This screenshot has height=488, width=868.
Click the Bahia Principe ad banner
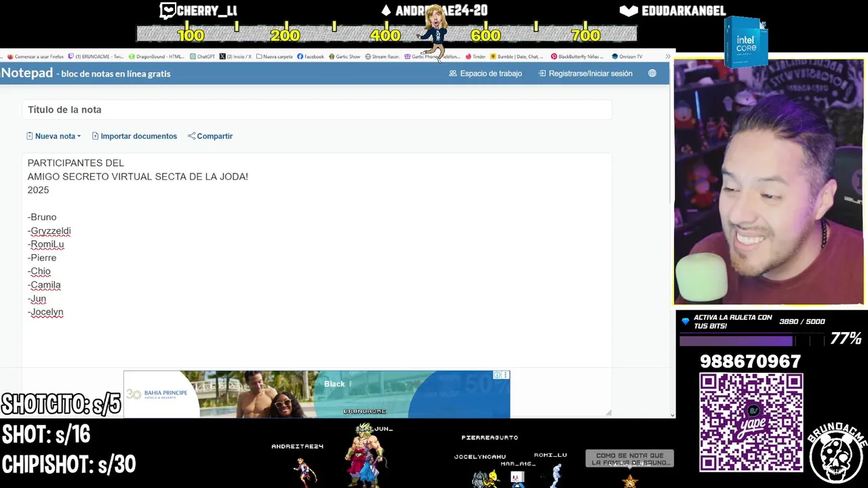pyautogui.click(x=317, y=394)
